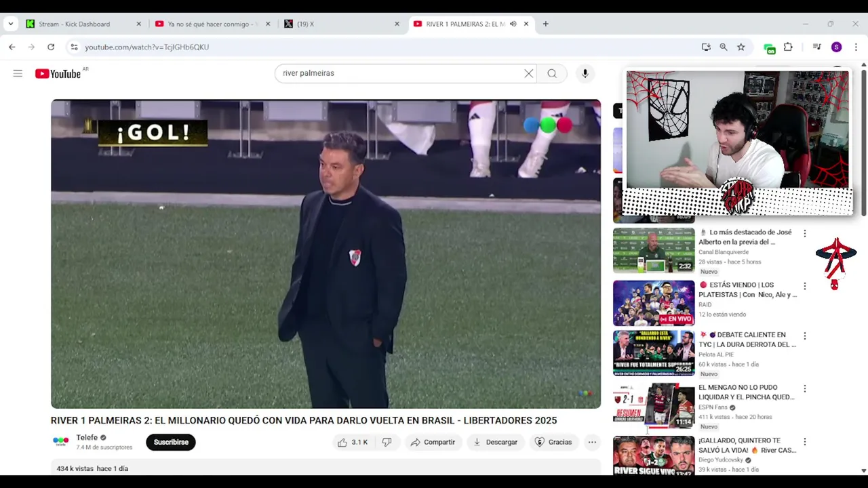
Task: Click '434 k vistas hace 1 día' description
Action: coord(92,468)
